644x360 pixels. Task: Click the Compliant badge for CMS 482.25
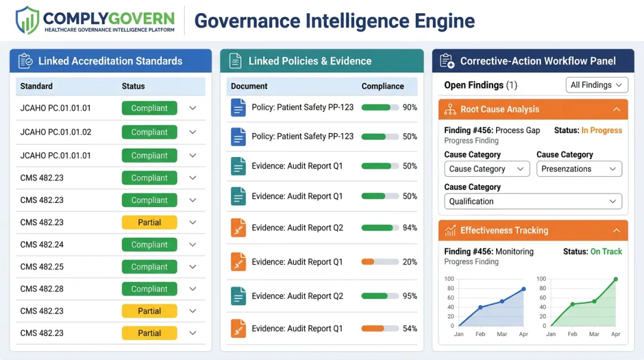click(150, 267)
